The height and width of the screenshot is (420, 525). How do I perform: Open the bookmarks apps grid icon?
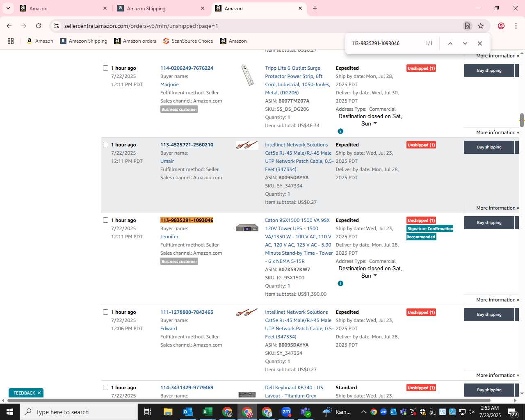[11, 41]
